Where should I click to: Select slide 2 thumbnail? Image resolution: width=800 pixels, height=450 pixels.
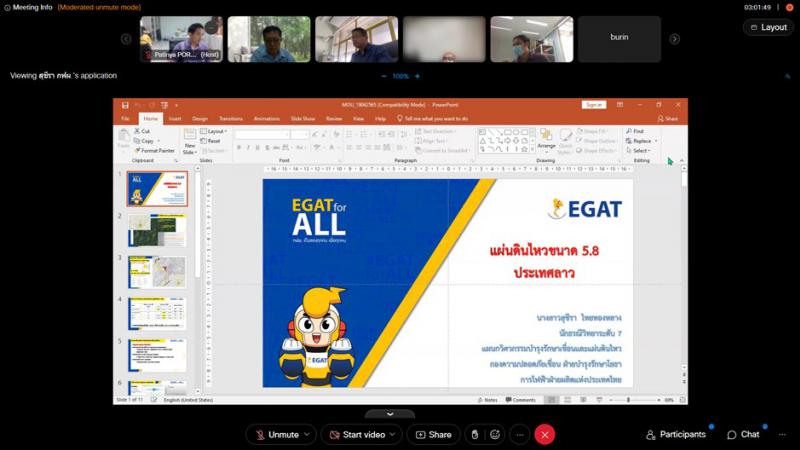click(157, 230)
